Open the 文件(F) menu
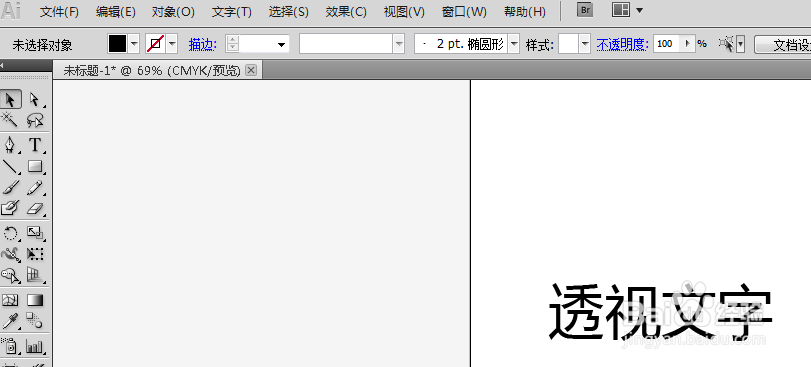Image resolution: width=811 pixels, height=367 pixels. (59, 11)
